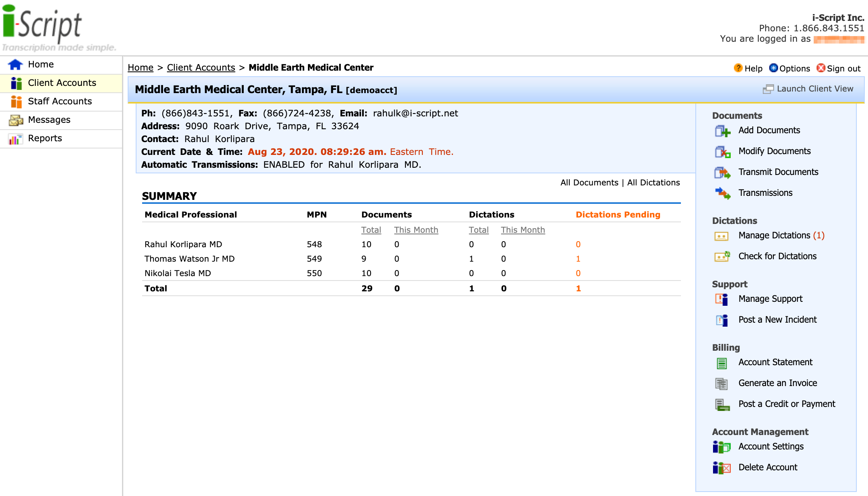868x496 pixels.
Task: Click the Add Documents icon
Action: (x=722, y=131)
